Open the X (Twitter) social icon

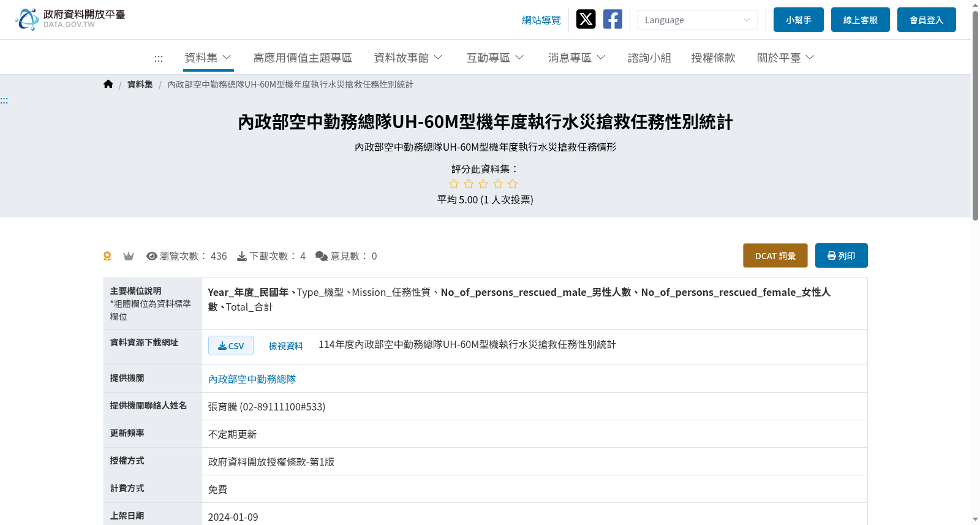pos(586,19)
